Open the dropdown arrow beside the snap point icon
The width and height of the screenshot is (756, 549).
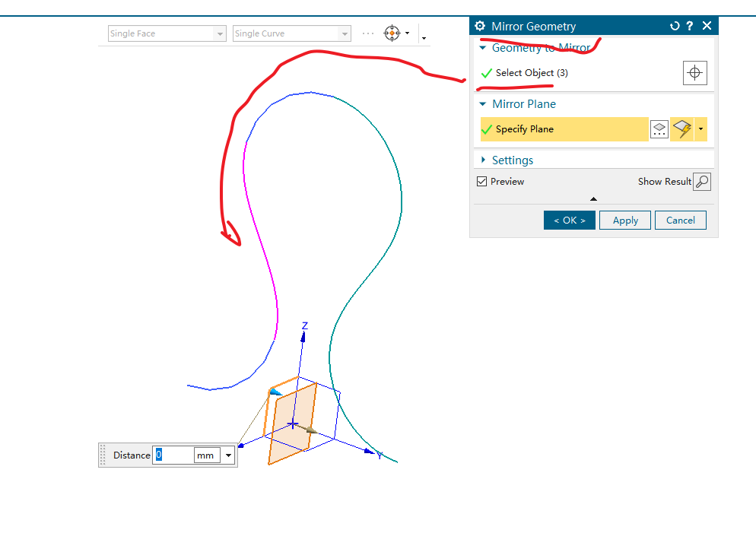408,33
